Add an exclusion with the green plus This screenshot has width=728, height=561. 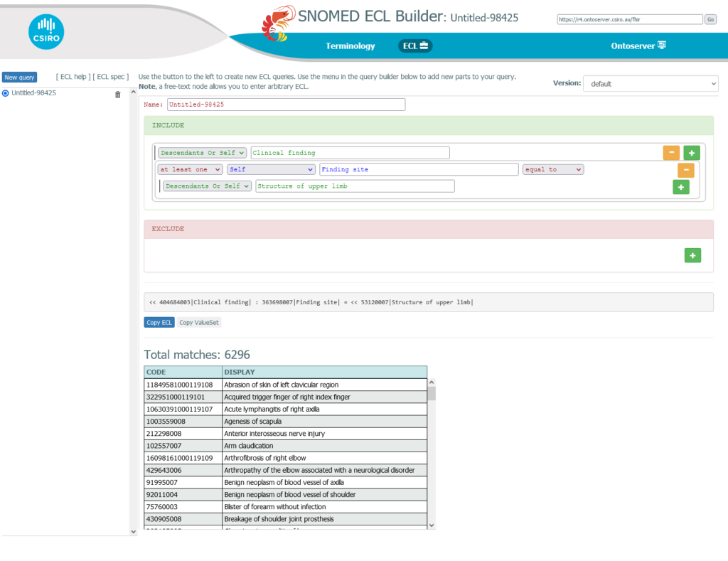pos(692,255)
